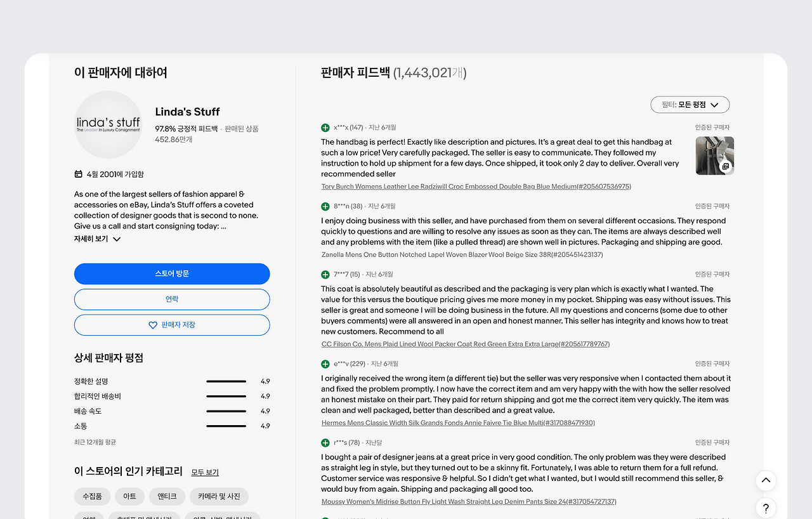Click the scroll-to-top arrow button
Image resolution: width=812 pixels, height=519 pixels.
pyautogui.click(x=766, y=480)
